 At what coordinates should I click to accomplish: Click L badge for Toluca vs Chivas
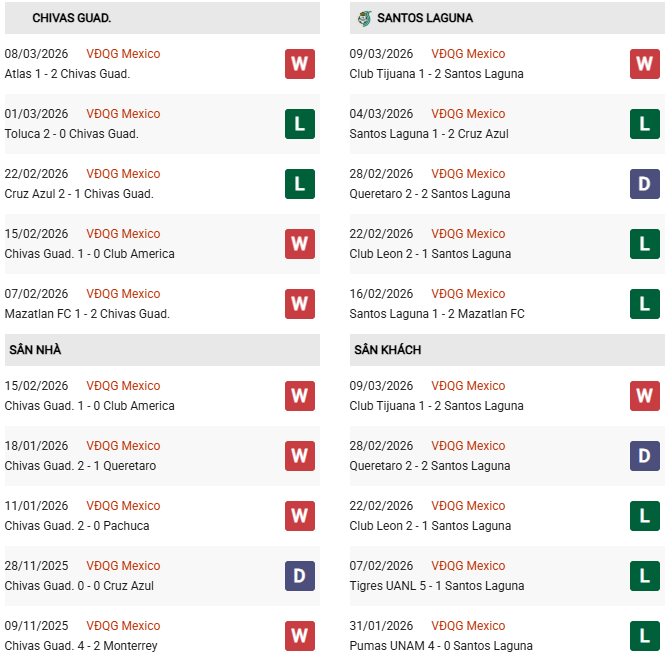click(x=300, y=124)
